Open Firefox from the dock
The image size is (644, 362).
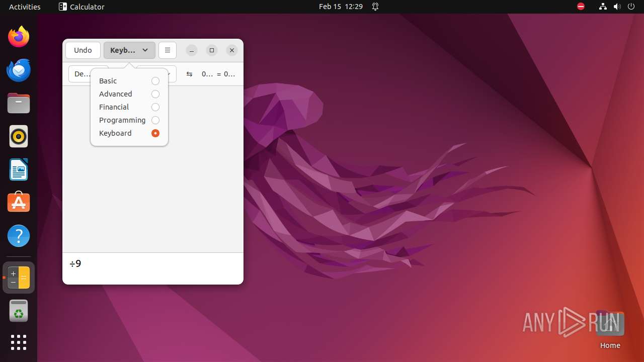coord(19,37)
